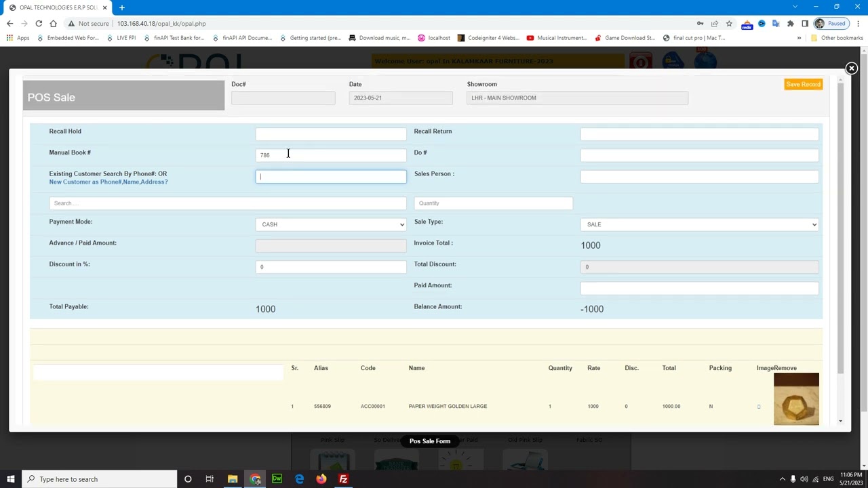
Task: Bookmark this page with star icon
Action: tap(729, 24)
